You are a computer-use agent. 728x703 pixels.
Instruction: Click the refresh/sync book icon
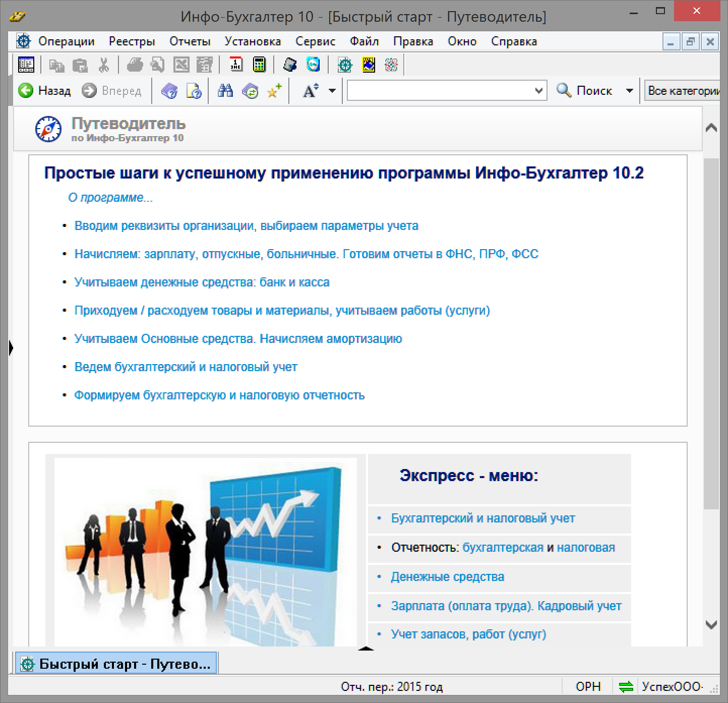[250, 91]
